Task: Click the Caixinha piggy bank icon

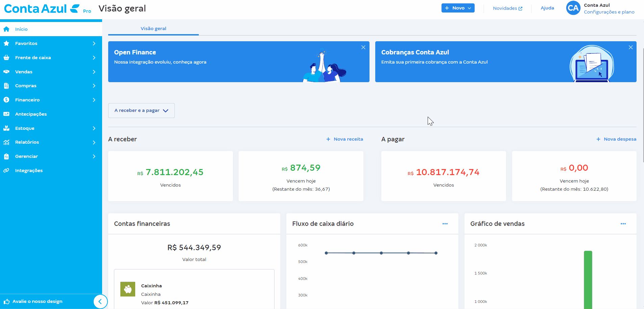Action: click(x=128, y=289)
